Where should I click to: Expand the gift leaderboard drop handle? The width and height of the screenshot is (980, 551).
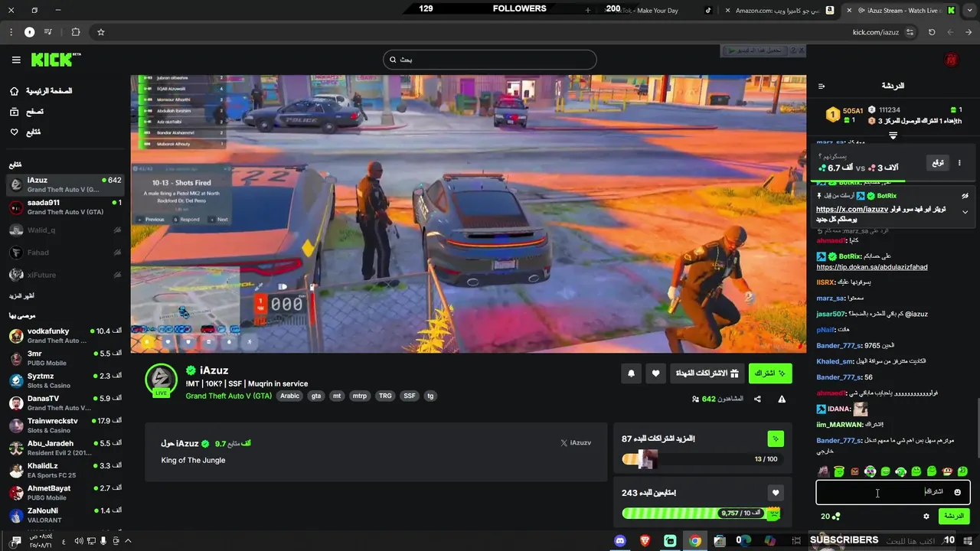click(893, 135)
